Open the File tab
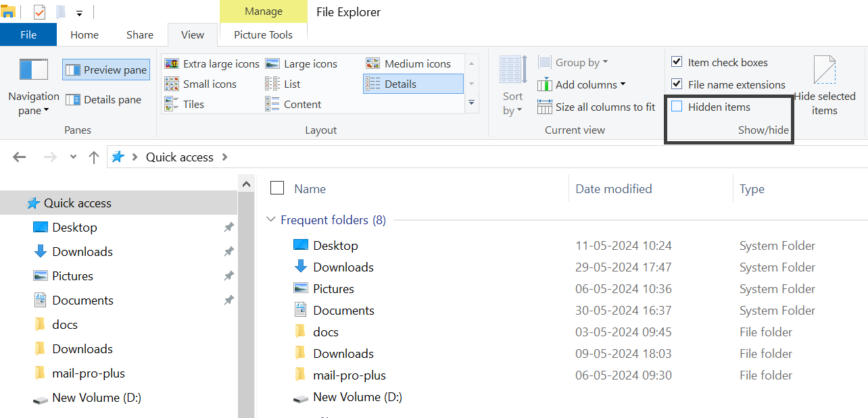The height and width of the screenshot is (418, 868). coord(28,34)
